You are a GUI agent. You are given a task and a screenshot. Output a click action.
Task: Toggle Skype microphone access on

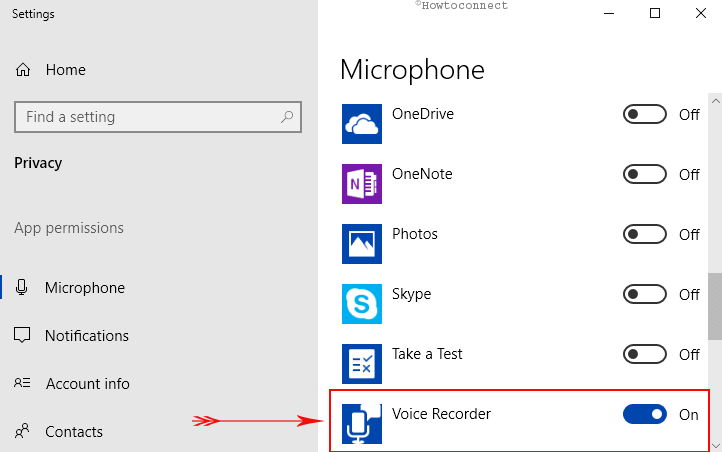click(x=644, y=294)
